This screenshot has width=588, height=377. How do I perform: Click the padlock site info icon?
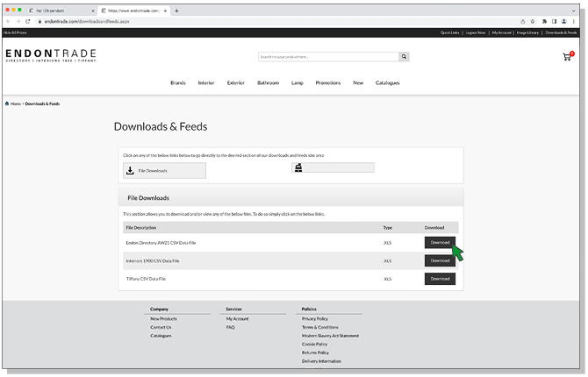39,21
